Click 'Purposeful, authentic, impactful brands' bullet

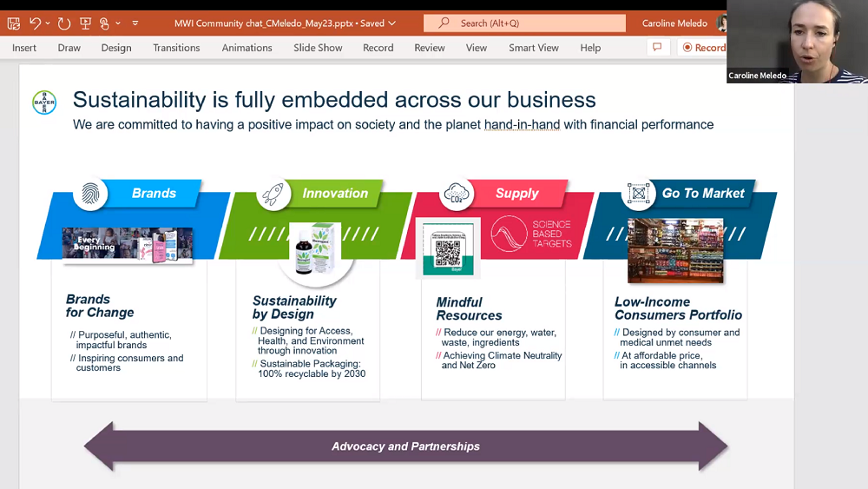(122, 340)
